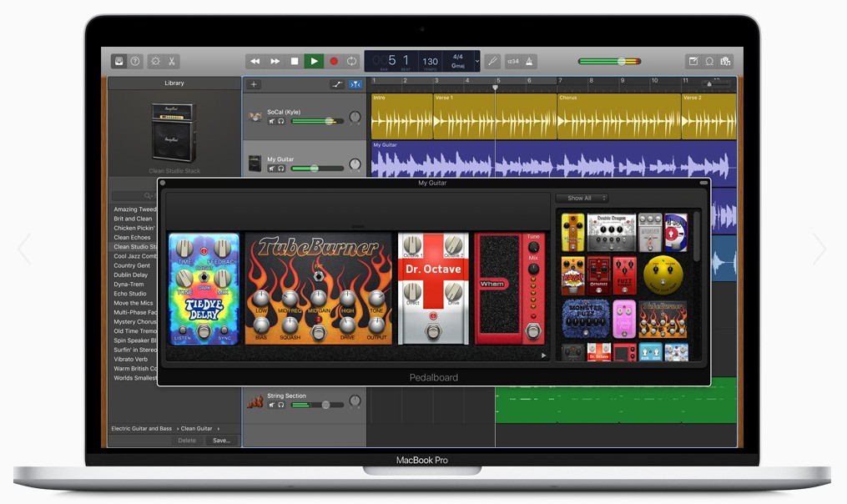Toggle TubeBurner pedal footswitch
The image size is (847, 504).
(319, 333)
